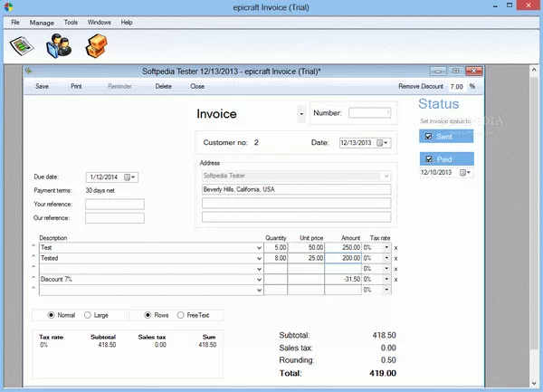Image resolution: width=543 pixels, height=392 pixels.
Task: Select the Large radio button
Action: (x=88, y=315)
